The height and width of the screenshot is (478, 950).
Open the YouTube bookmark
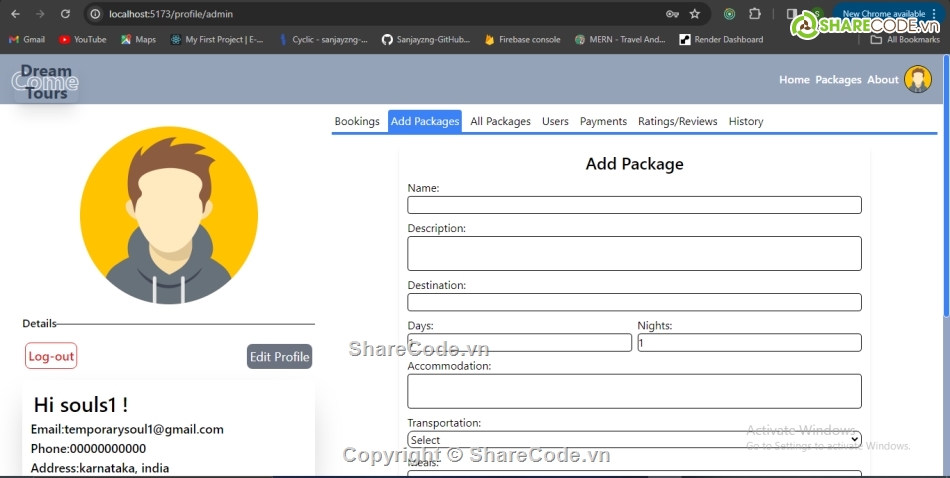tap(83, 40)
